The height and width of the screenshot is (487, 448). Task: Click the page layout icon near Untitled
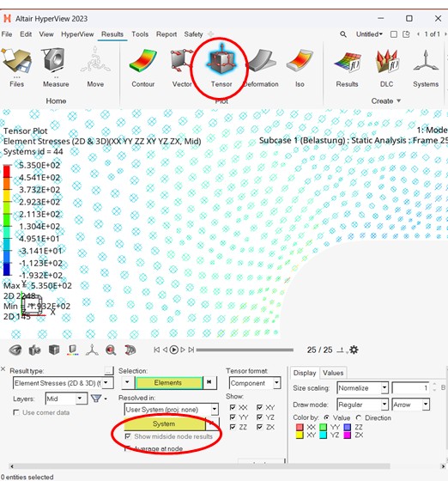point(394,34)
